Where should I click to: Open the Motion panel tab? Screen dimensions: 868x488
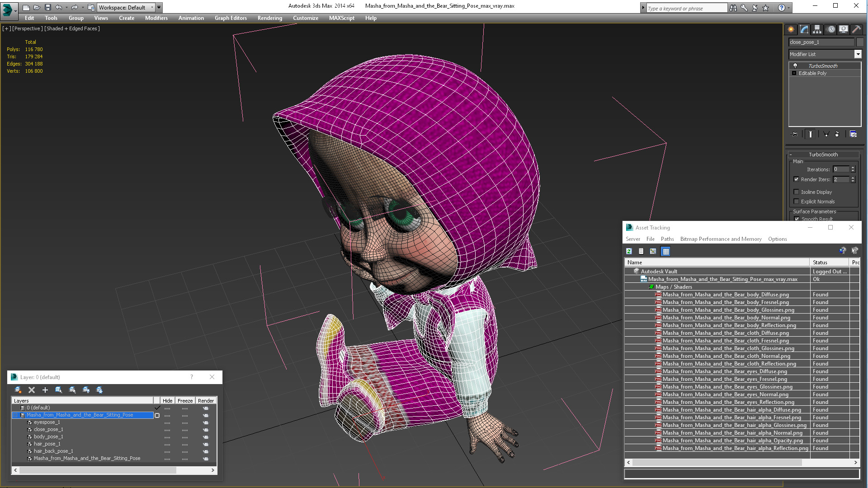[x=830, y=29]
